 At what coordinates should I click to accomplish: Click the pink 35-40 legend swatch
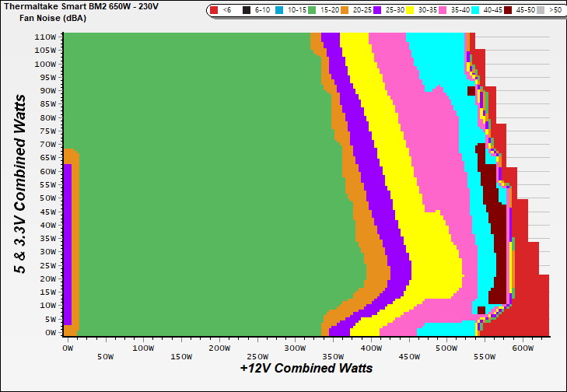pos(443,11)
